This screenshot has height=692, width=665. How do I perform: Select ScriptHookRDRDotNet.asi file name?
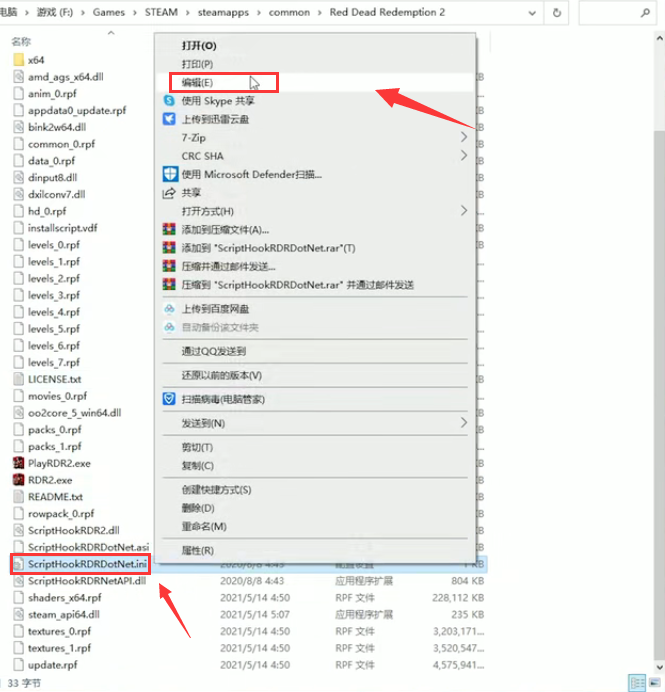[x=88, y=547]
